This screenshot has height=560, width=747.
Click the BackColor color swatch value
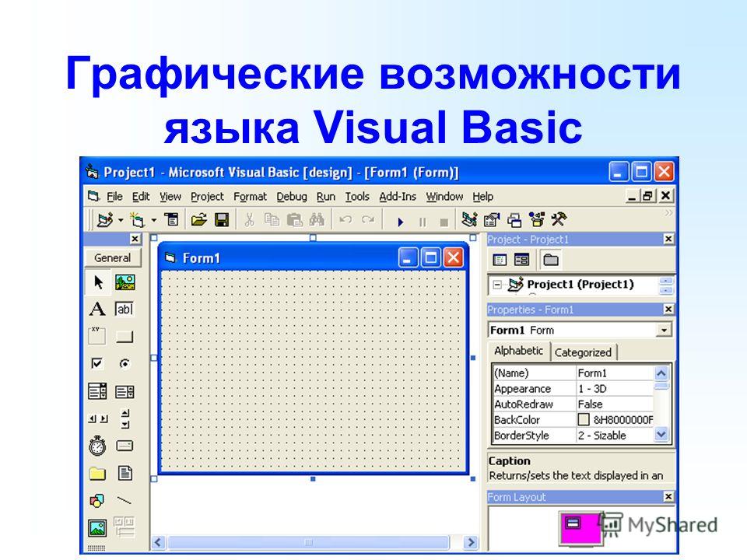(x=583, y=419)
